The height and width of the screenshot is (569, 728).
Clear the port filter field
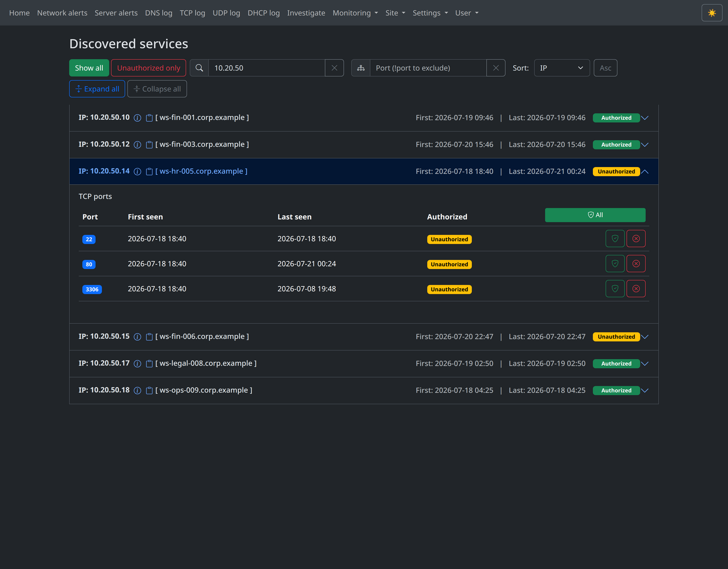(x=496, y=68)
